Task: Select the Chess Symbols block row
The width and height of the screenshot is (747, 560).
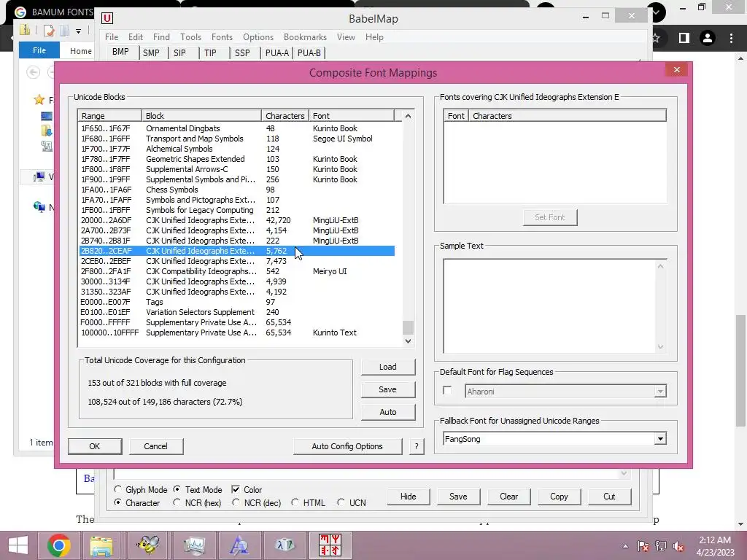Action: pyautogui.click(x=237, y=190)
